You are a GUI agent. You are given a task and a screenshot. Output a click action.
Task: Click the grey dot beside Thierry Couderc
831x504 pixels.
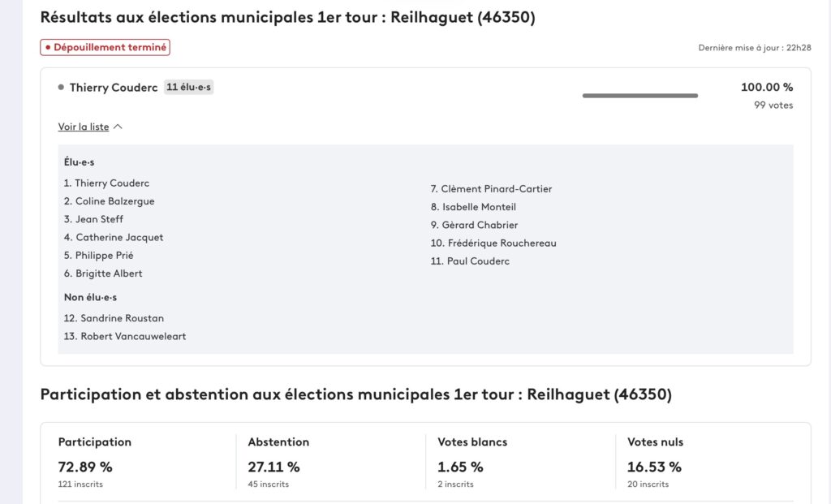pos(61,88)
